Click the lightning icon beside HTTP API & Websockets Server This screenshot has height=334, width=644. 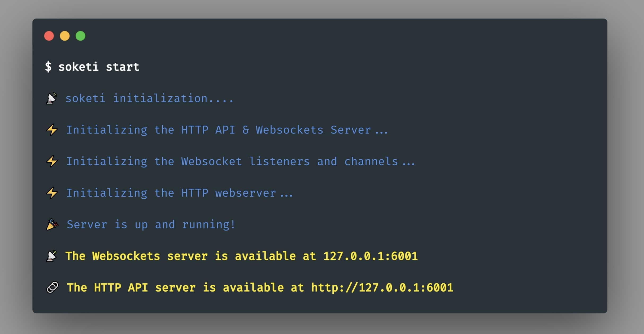52,130
